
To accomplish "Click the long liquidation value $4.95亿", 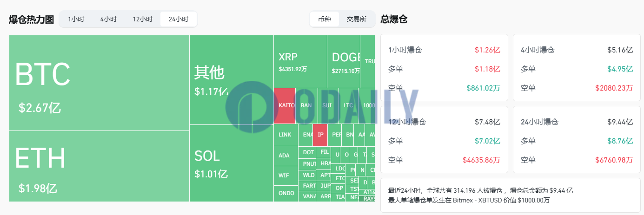I will click(x=620, y=69).
